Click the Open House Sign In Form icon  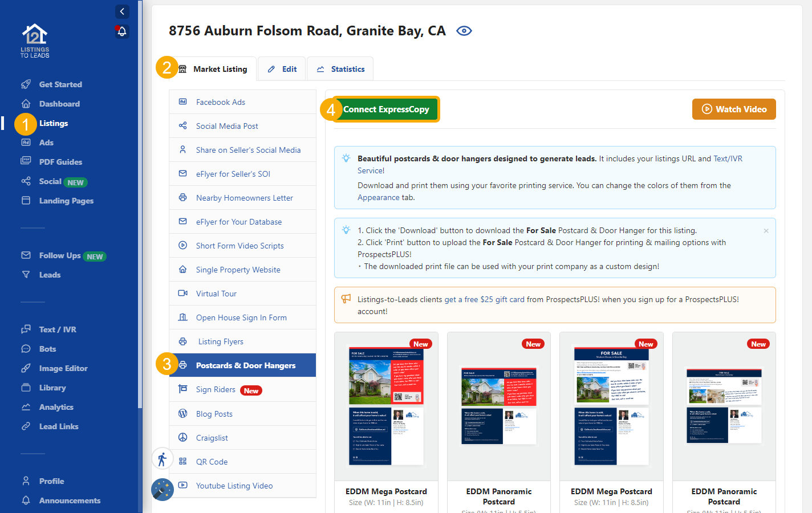point(182,317)
